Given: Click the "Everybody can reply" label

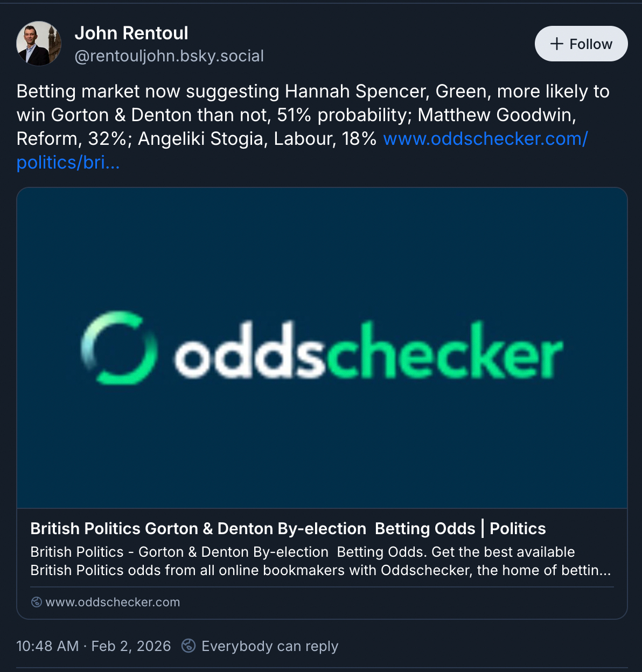Looking at the screenshot, I should [x=269, y=646].
